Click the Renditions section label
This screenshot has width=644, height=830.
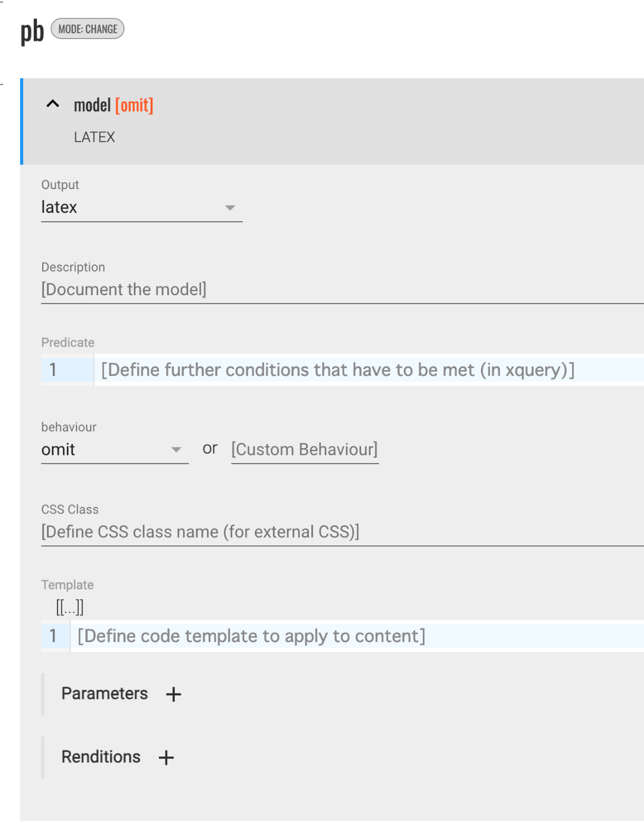(101, 757)
